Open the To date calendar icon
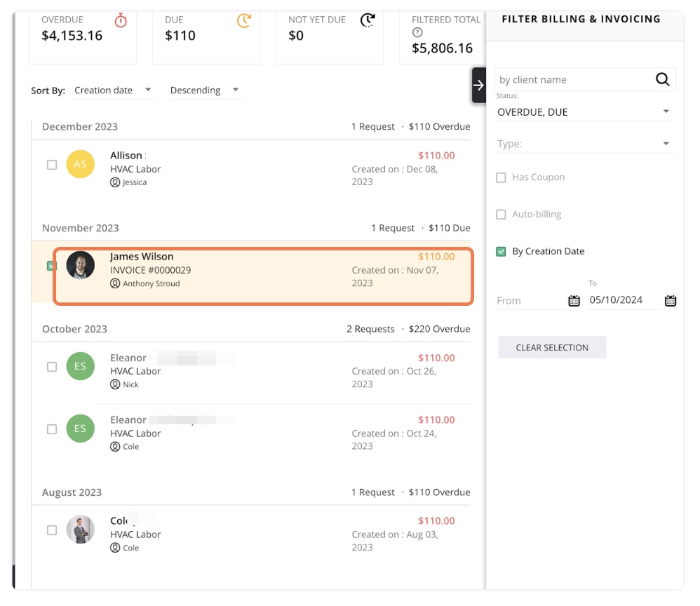The width and height of the screenshot is (700, 606). pos(671,301)
